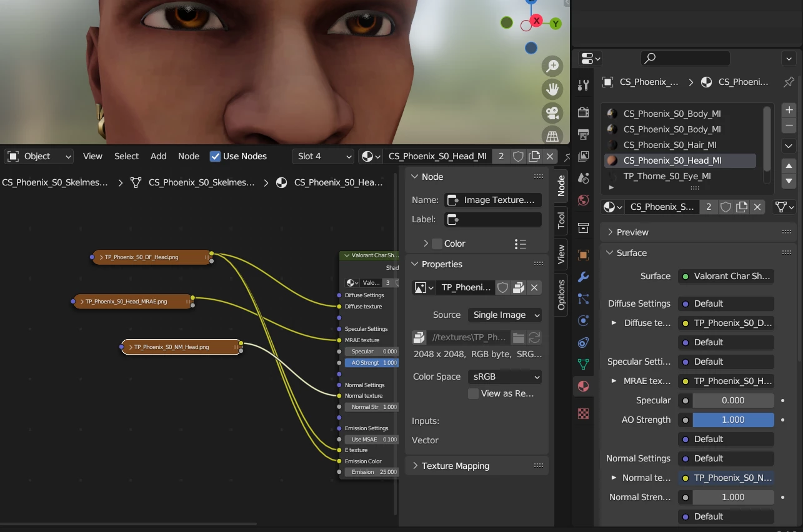Open the Select menu
Screen dimensions: 803x532
pos(126,156)
